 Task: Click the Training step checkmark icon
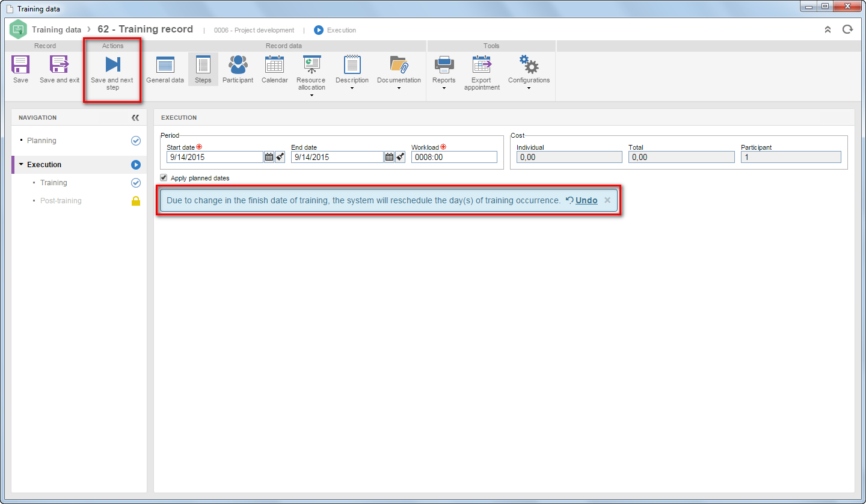(x=136, y=183)
